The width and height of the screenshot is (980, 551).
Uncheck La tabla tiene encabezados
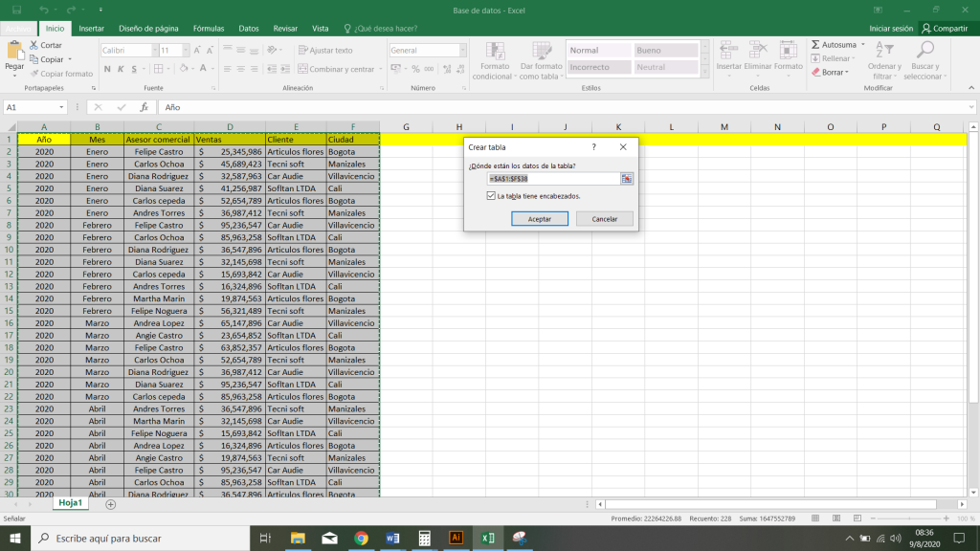coord(491,196)
